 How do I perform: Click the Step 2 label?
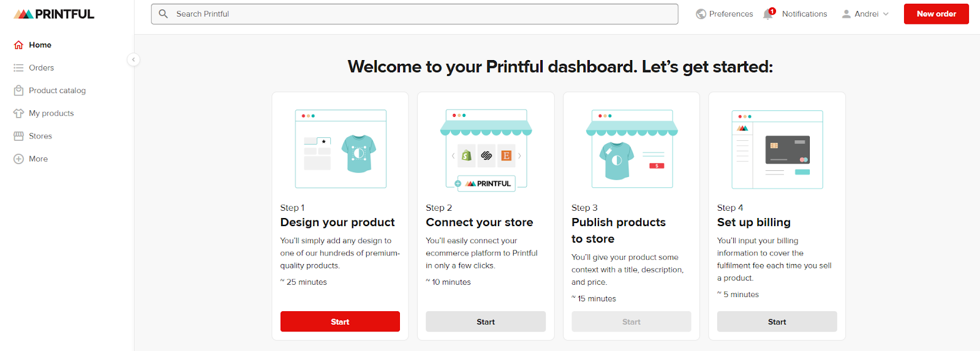tap(439, 208)
